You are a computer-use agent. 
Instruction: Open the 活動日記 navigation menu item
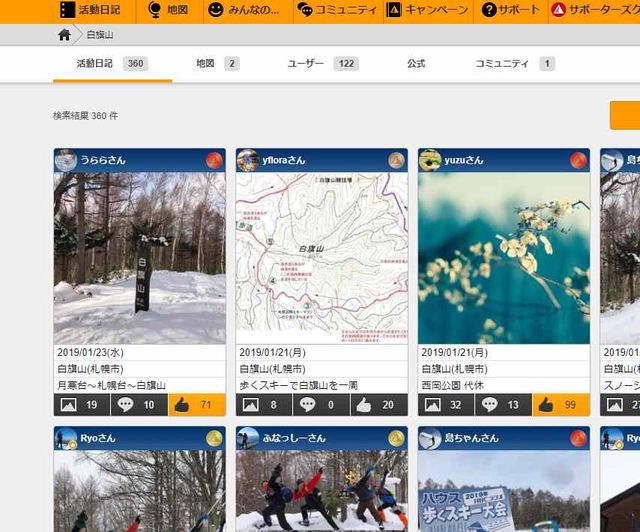pyautogui.click(x=90, y=9)
